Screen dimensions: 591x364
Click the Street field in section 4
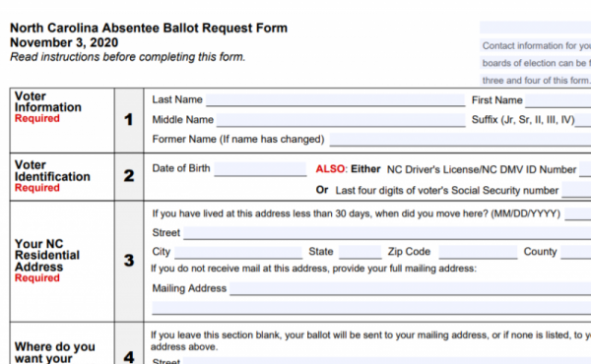(387, 361)
